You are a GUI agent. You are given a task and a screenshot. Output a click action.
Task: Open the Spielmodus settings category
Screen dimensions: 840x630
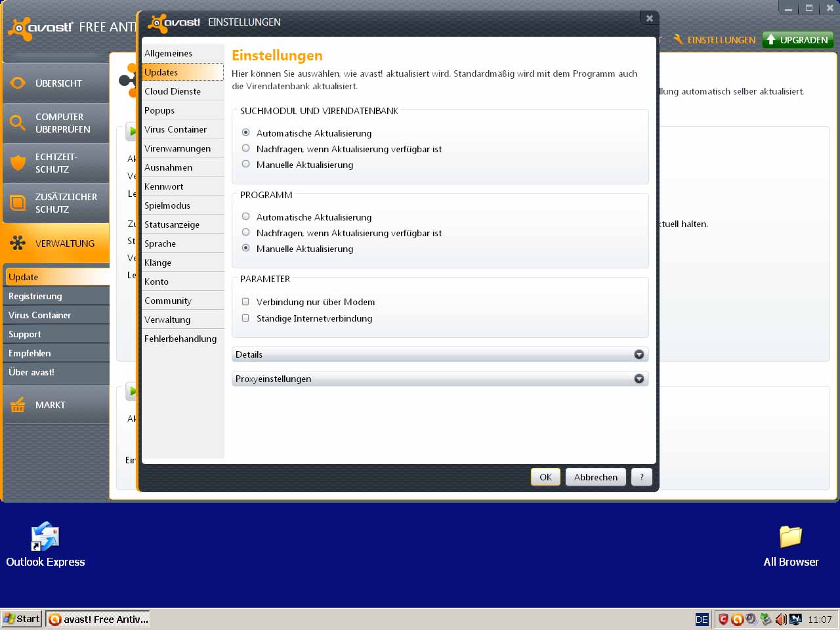pyautogui.click(x=183, y=205)
